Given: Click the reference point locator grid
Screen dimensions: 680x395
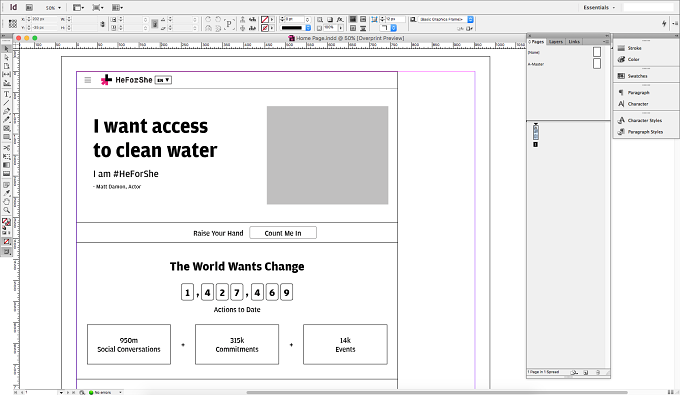Looking at the screenshot, I should click(x=13, y=23).
